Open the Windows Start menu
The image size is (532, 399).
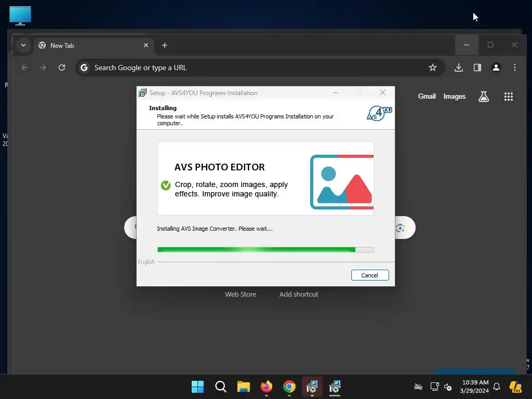click(x=197, y=387)
